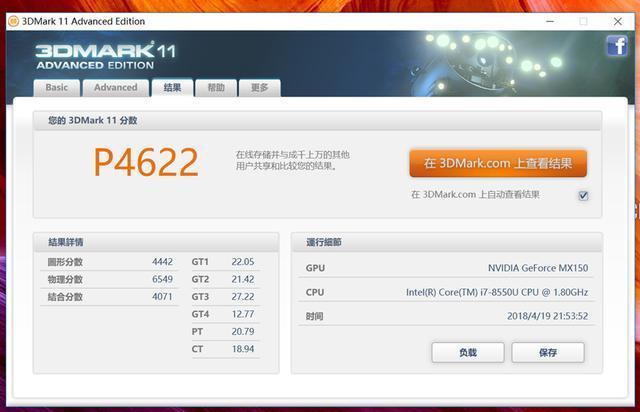The height and width of the screenshot is (412, 640).
Task: Click the 3DMark 11 Advanced Edition logo
Action: [x=106, y=55]
